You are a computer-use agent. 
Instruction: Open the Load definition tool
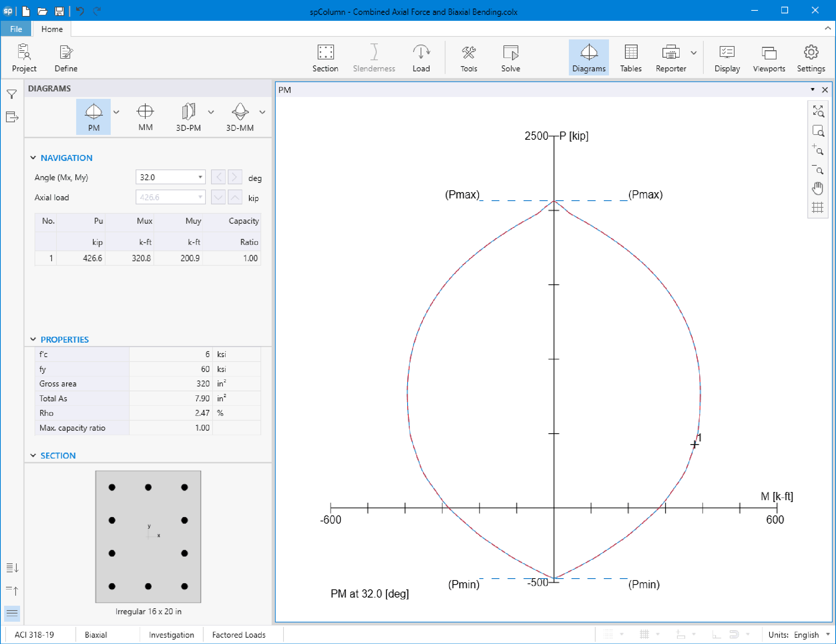pos(421,58)
